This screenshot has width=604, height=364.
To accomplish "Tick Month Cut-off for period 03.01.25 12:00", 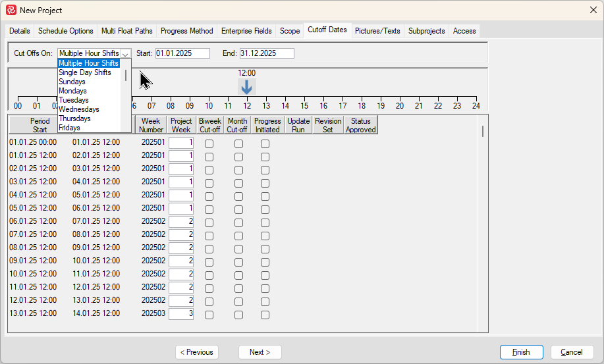I will [x=239, y=183].
